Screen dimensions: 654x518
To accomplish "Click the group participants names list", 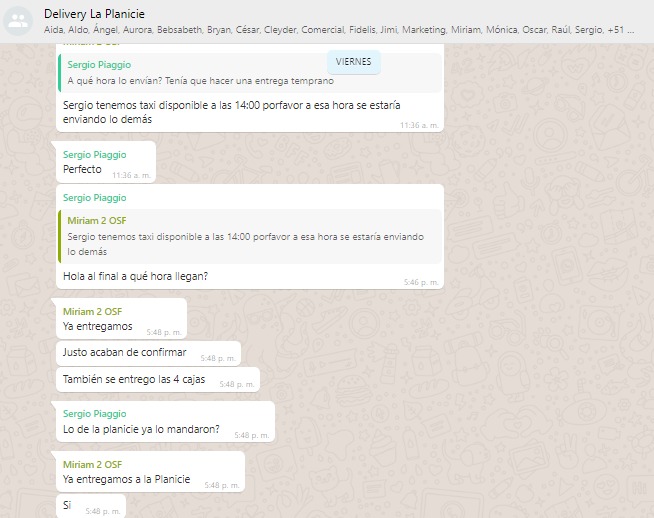I will [x=340, y=30].
